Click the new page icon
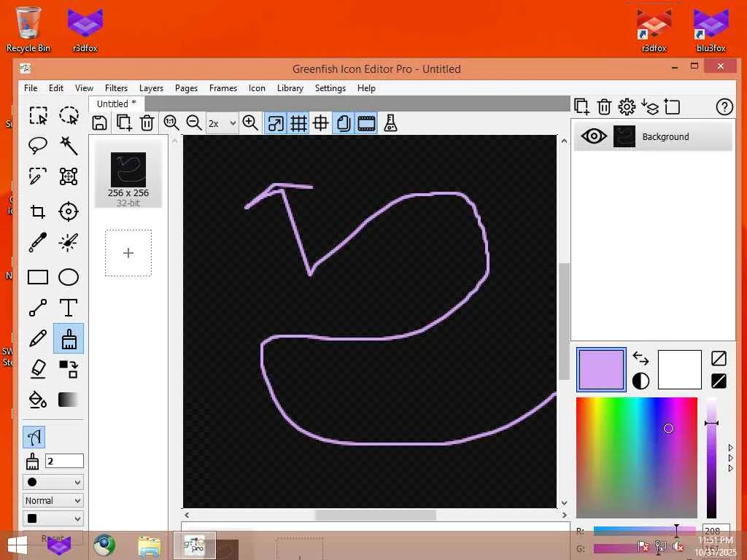Viewport: 747px width, 560px height. coord(124,122)
